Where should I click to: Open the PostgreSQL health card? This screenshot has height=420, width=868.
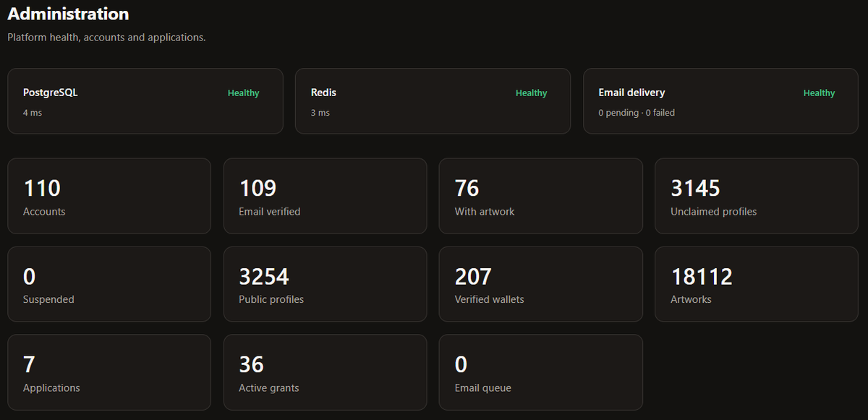(145, 101)
